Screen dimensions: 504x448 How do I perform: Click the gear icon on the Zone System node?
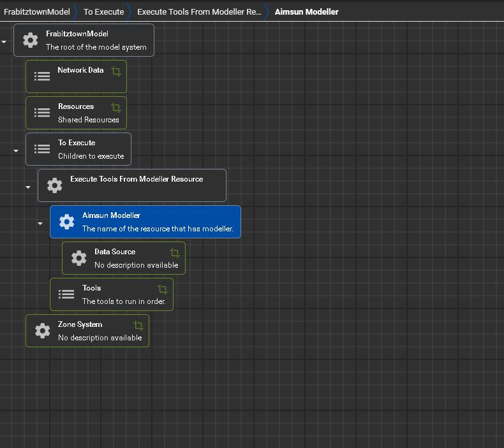tap(42, 331)
